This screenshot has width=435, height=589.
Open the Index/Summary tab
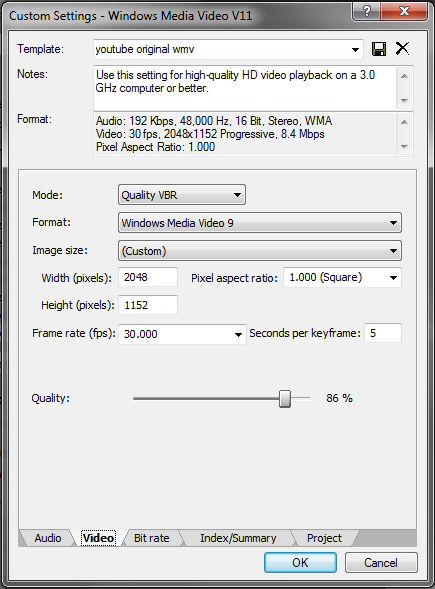238,538
